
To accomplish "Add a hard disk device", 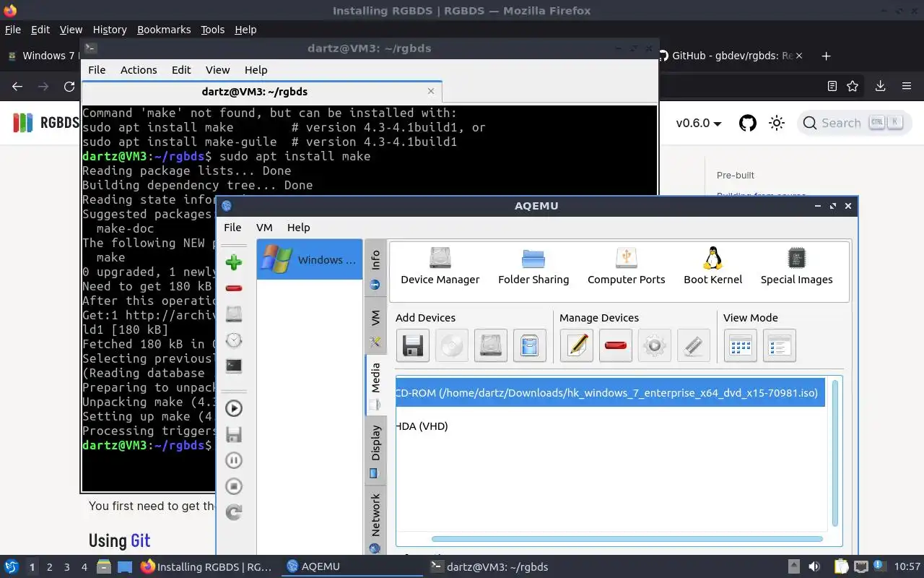I will coord(491,345).
